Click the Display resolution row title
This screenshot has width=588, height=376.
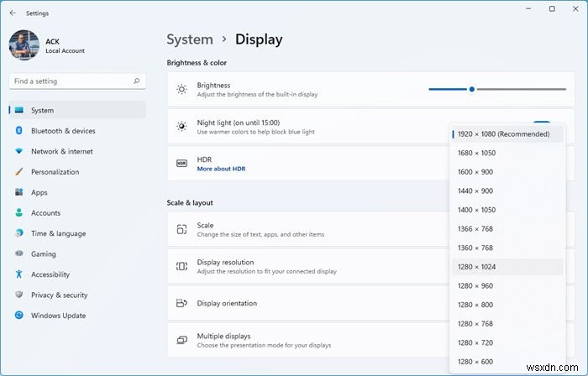[x=225, y=262]
